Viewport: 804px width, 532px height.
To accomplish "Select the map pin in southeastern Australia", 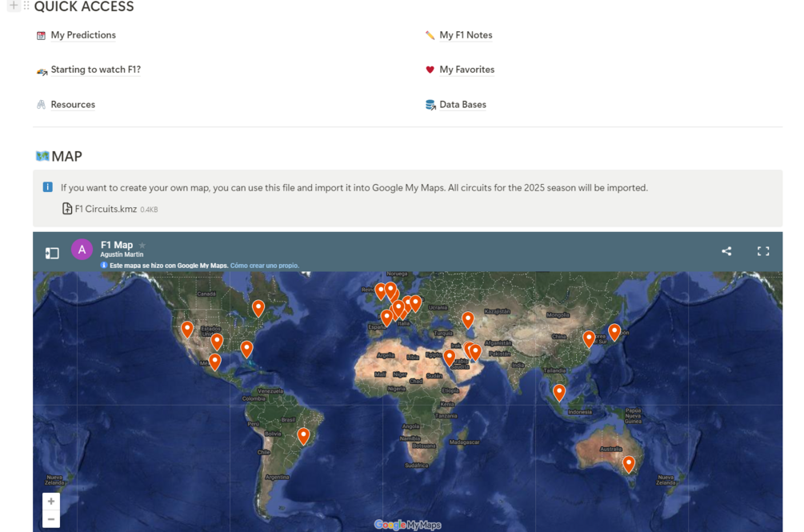I will 629,465.
